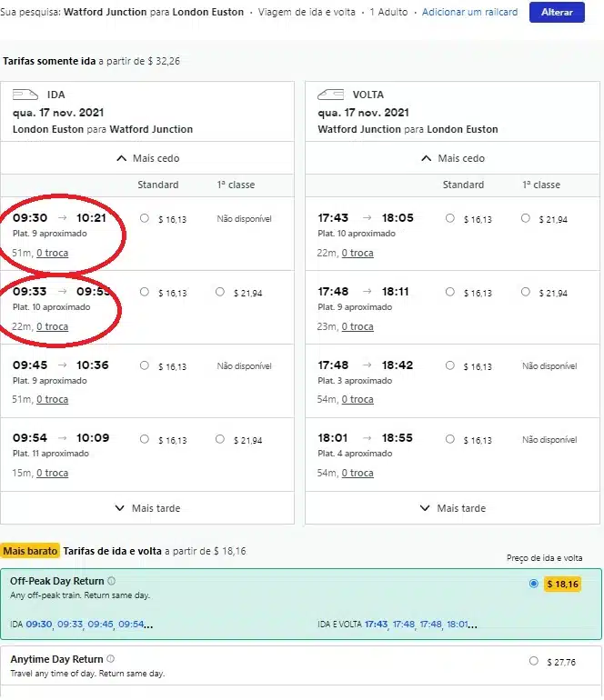Choose Standard fare for 17:43 return train
The width and height of the screenshot is (604, 700).
450,218
